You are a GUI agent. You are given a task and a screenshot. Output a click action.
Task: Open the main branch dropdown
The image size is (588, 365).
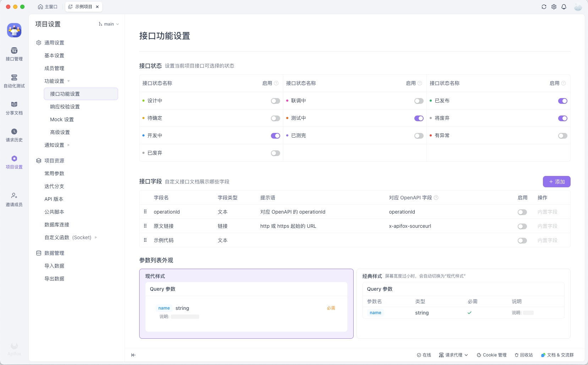point(109,24)
